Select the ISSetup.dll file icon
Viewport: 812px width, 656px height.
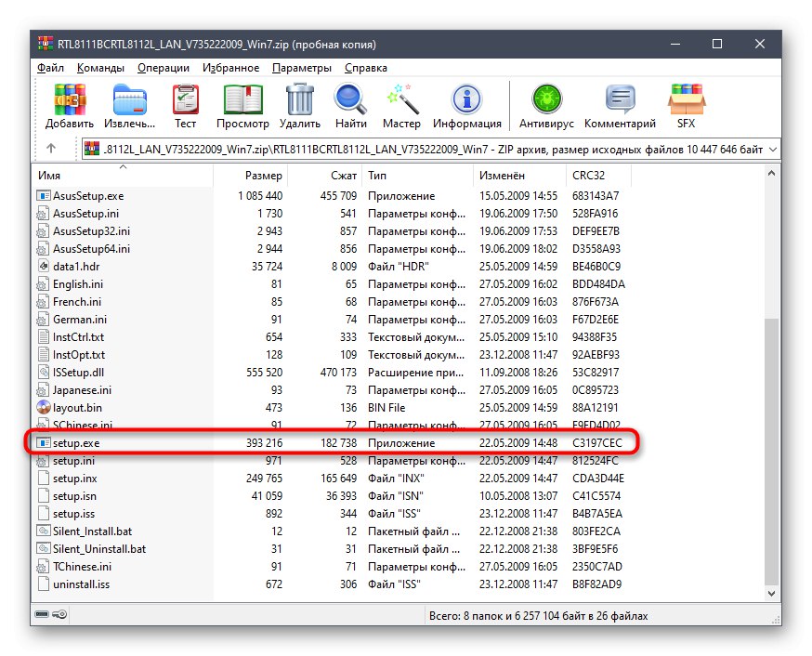pyautogui.click(x=44, y=373)
